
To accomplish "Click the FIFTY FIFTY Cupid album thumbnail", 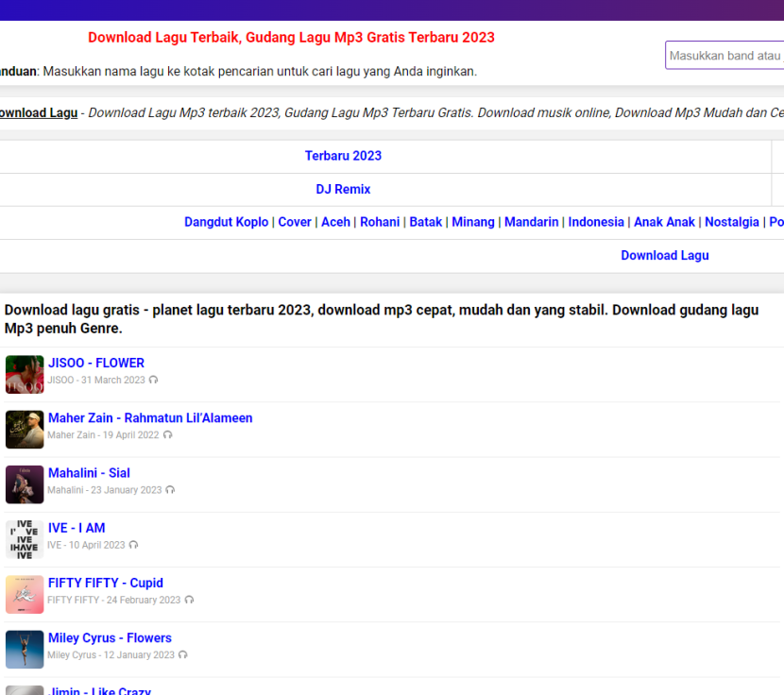I will pyautogui.click(x=25, y=594).
